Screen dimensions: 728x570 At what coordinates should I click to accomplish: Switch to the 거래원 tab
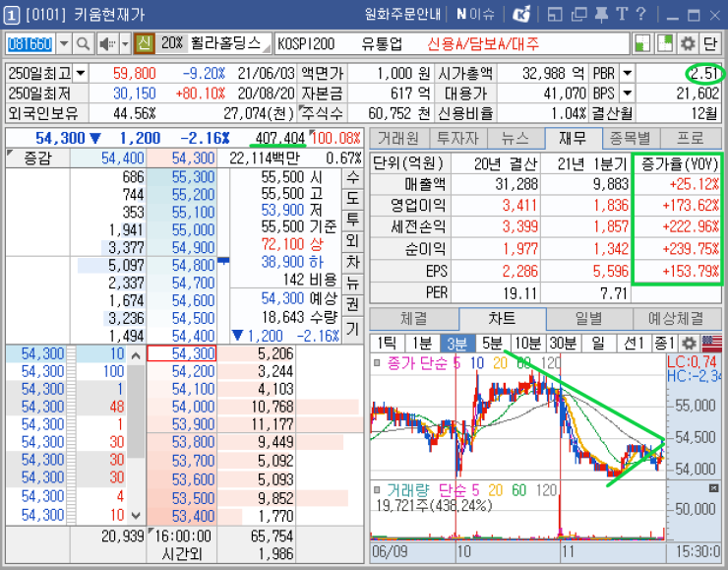coord(398,139)
